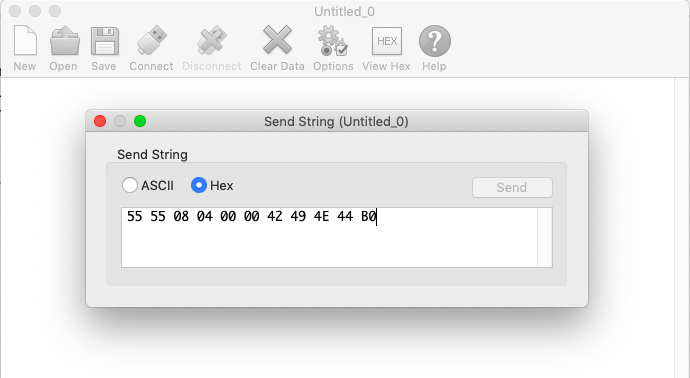Save using the floppy disk icon
The width and height of the screenshot is (690, 378).
click(x=105, y=41)
